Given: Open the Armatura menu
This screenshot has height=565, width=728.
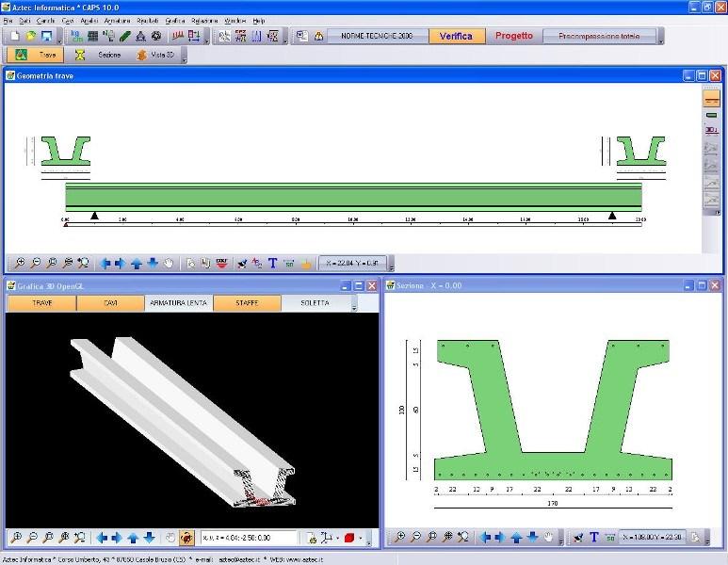Looking at the screenshot, I should (118, 20).
